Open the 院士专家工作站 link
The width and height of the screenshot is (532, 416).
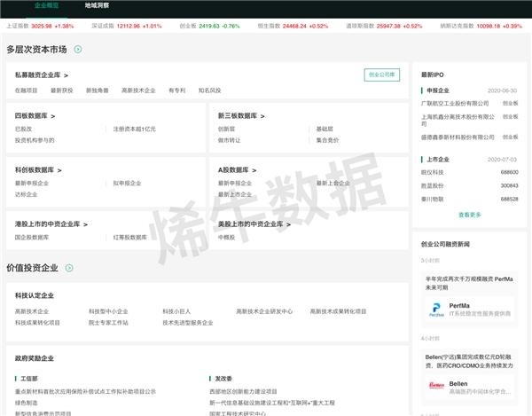click(108, 322)
